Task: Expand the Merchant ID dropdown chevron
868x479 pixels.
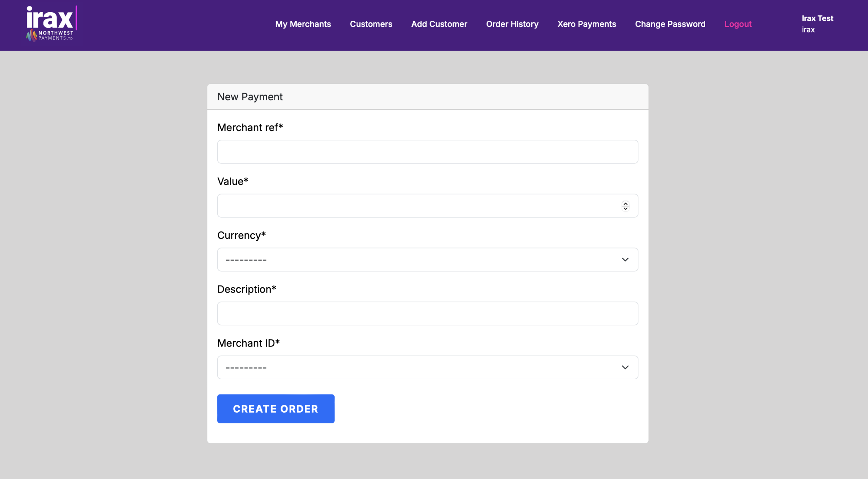Action: click(625, 367)
